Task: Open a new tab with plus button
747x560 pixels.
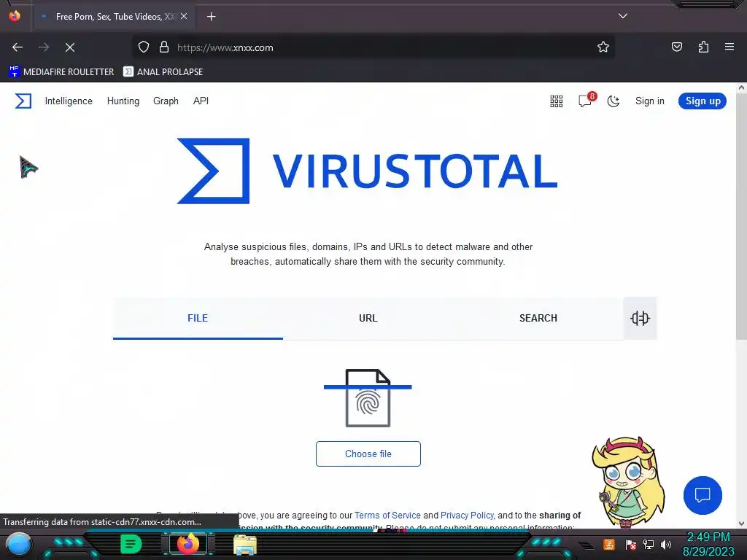Action: [x=211, y=17]
